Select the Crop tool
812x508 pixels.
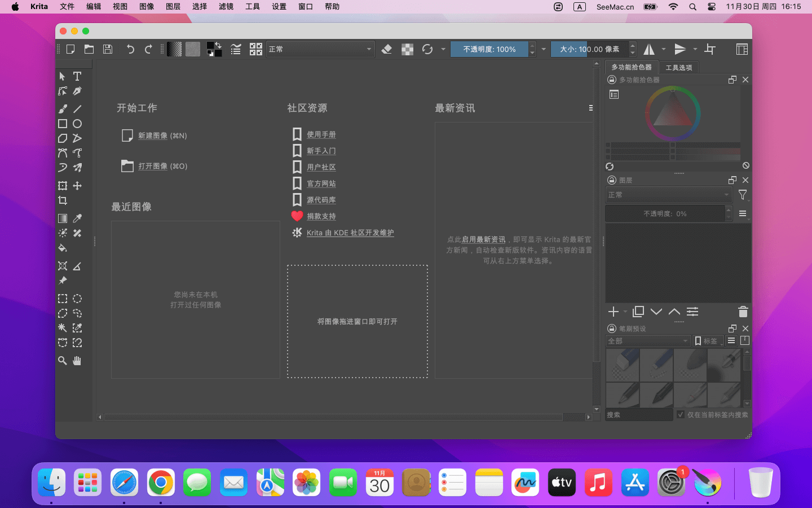(x=63, y=200)
